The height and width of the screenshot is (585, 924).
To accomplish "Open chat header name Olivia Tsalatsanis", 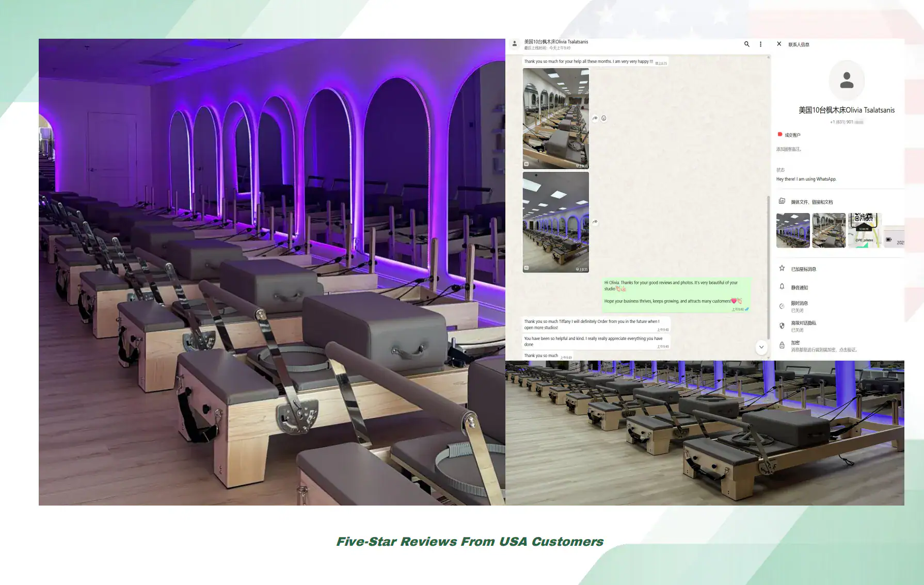I will click(556, 42).
